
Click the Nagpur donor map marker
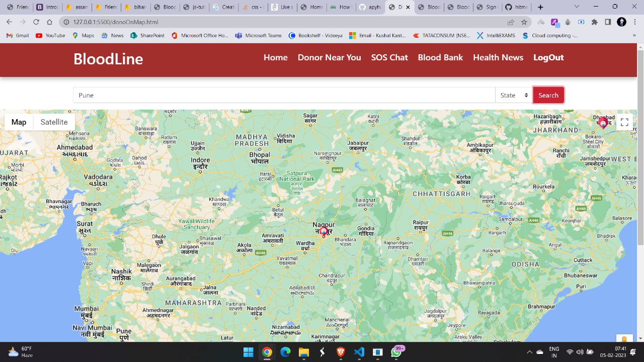pyautogui.click(x=324, y=231)
